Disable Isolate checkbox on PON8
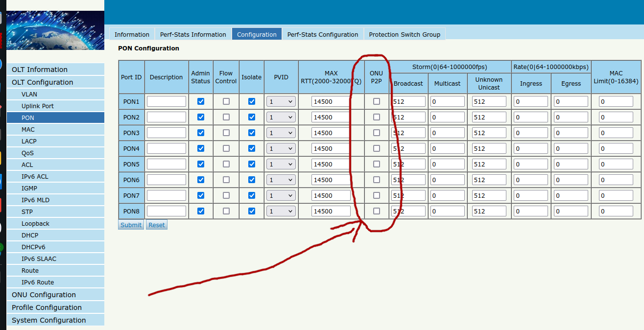The width and height of the screenshot is (644, 330). pos(252,211)
